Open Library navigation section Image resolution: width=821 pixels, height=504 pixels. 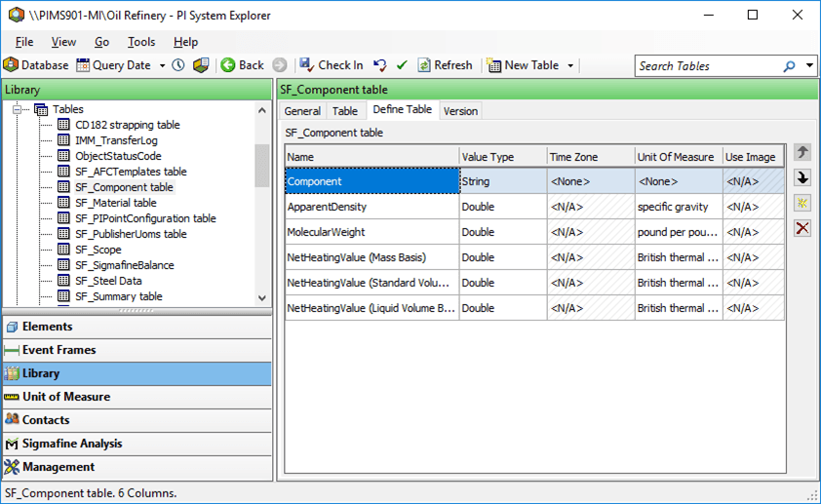coord(137,373)
